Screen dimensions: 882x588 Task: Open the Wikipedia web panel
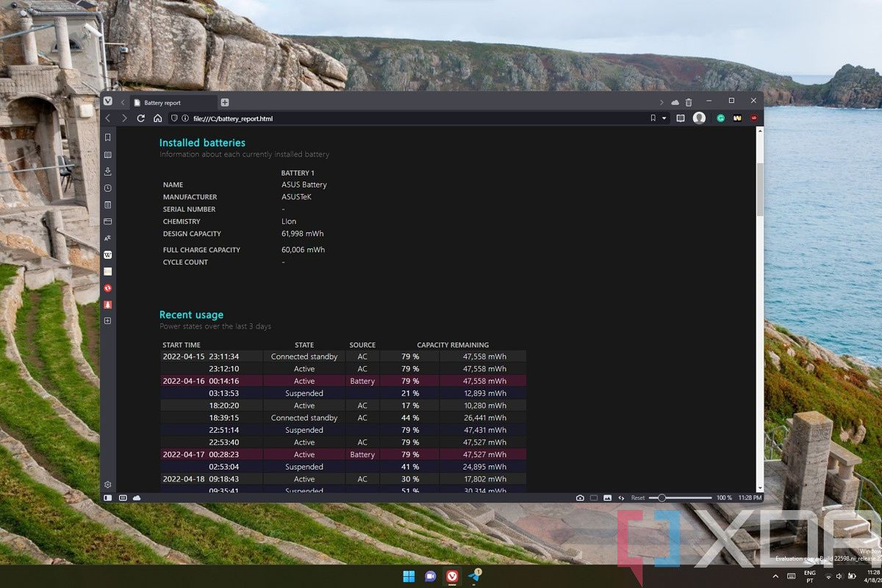coord(108,255)
